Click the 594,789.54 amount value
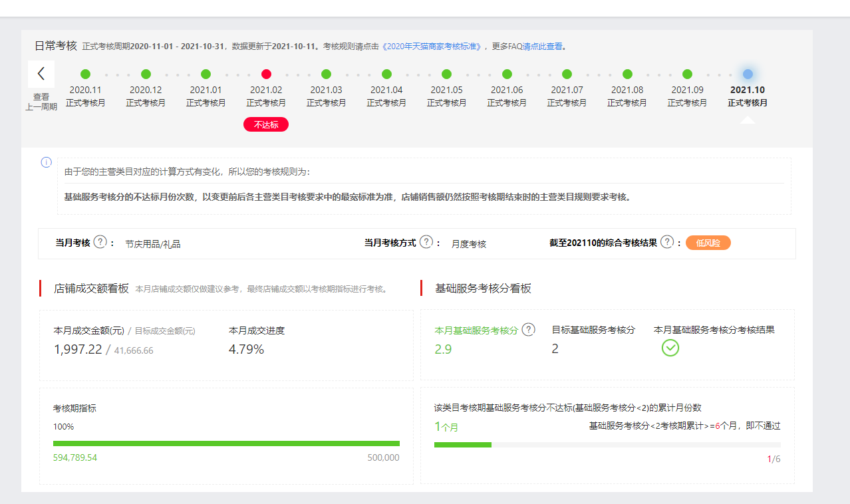Image resolution: width=850 pixels, height=504 pixels. click(x=75, y=457)
